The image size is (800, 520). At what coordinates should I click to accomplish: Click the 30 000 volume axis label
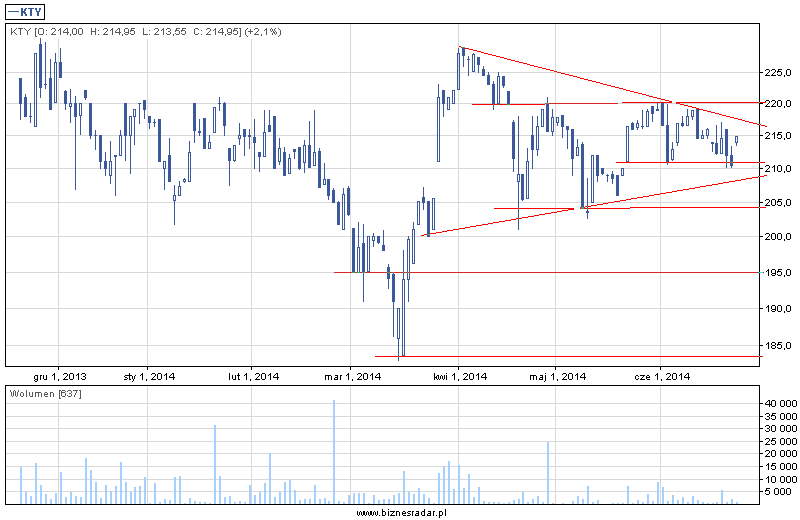point(781,429)
